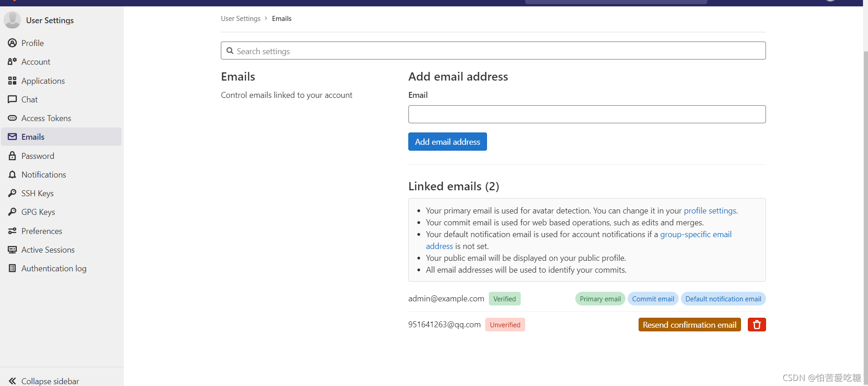868x386 pixels.
Task: Click the User Settings sidebar heading
Action: click(x=50, y=20)
